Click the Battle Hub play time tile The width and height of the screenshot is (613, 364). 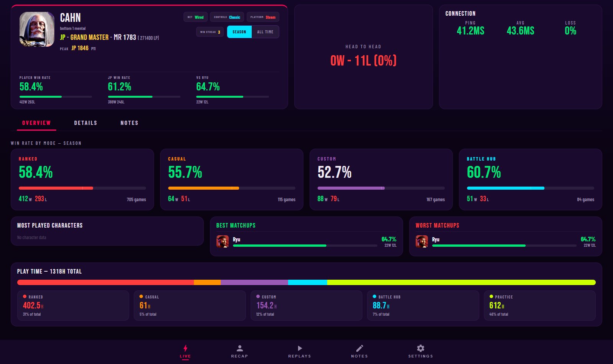[x=423, y=305]
